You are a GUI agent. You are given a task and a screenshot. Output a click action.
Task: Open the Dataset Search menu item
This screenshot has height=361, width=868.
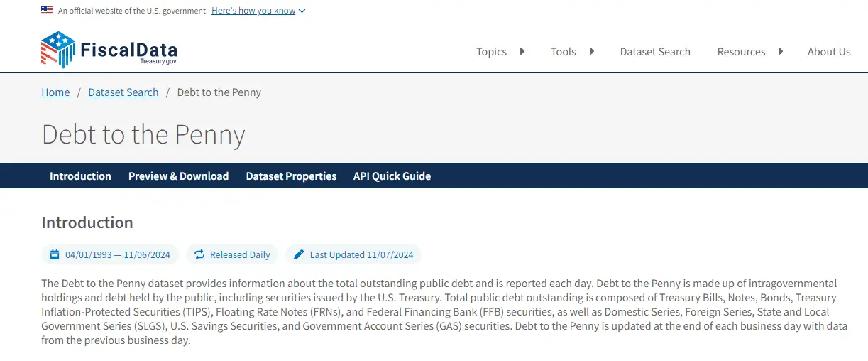click(x=655, y=52)
